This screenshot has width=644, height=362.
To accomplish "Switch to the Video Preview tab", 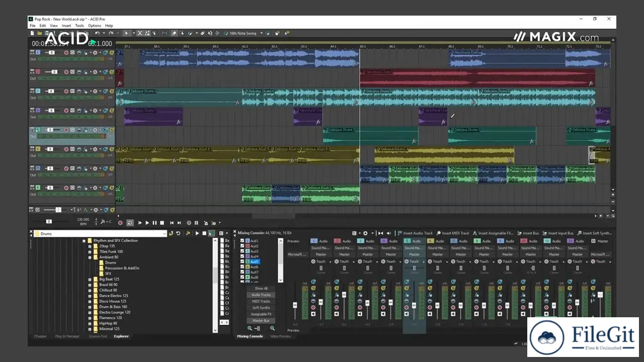I will pyautogui.click(x=281, y=336).
